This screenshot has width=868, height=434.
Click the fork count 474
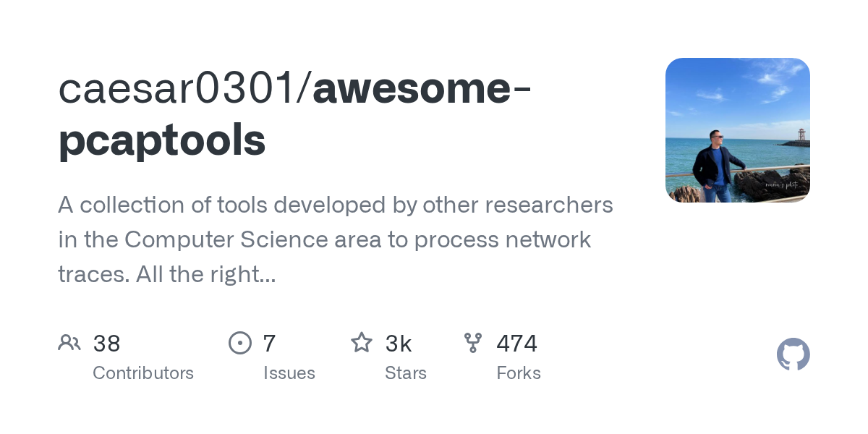click(516, 344)
